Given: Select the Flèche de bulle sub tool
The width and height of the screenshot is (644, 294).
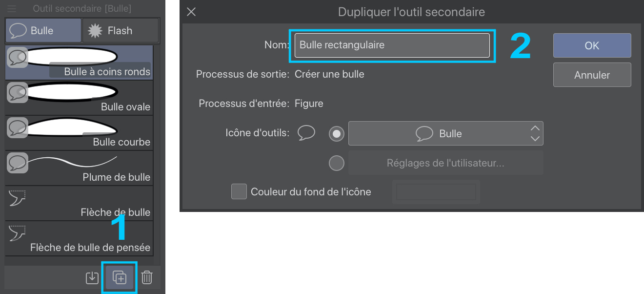Looking at the screenshot, I should [79, 203].
